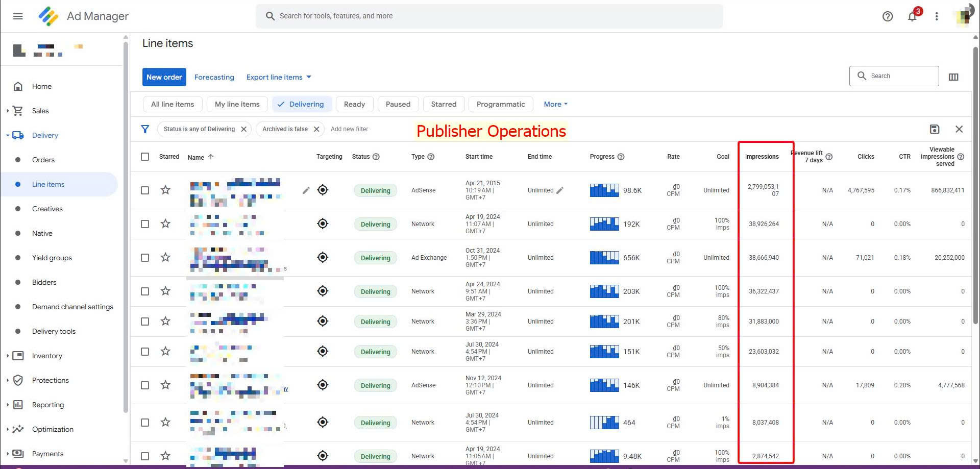This screenshot has height=469, width=980.
Task: Open the notifications bell
Action: pos(912,16)
